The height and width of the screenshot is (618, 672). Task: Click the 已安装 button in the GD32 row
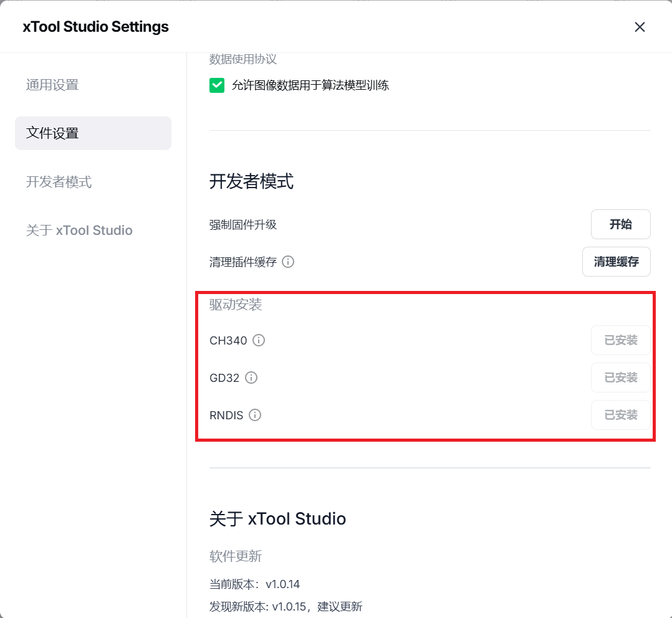coord(620,378)
